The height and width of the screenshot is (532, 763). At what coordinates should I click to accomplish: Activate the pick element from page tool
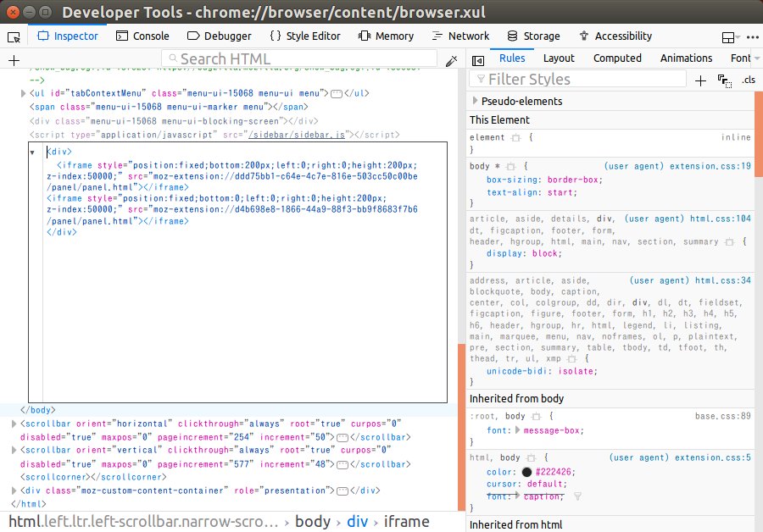[14, 36]
